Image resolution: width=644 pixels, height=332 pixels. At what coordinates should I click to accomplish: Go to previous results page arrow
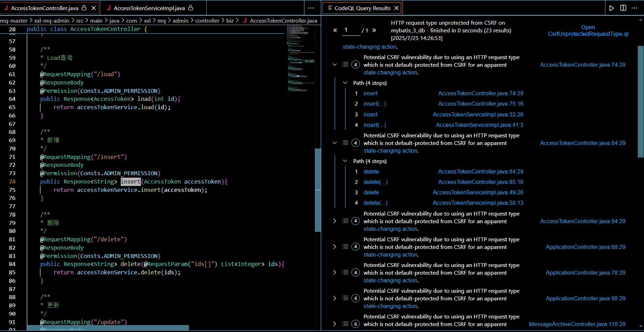pyautogui.click(x=335, y=30)
